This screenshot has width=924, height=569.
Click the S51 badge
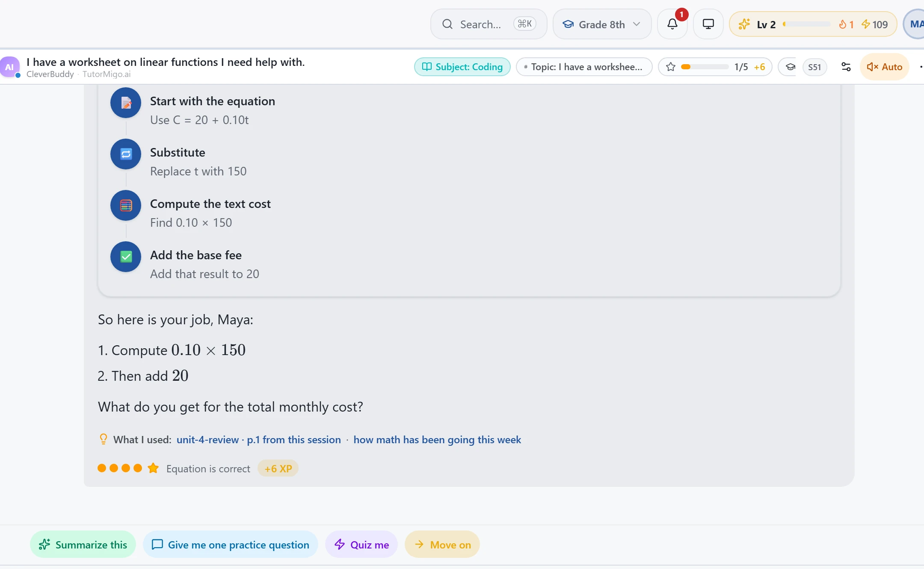(814, 67)
